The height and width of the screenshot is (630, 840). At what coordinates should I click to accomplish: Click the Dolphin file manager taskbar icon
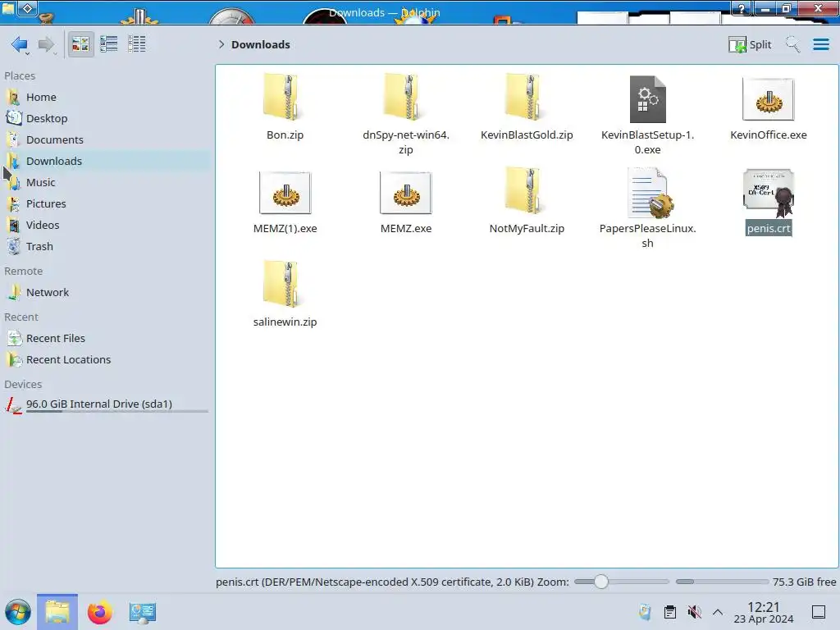point(57,612)
